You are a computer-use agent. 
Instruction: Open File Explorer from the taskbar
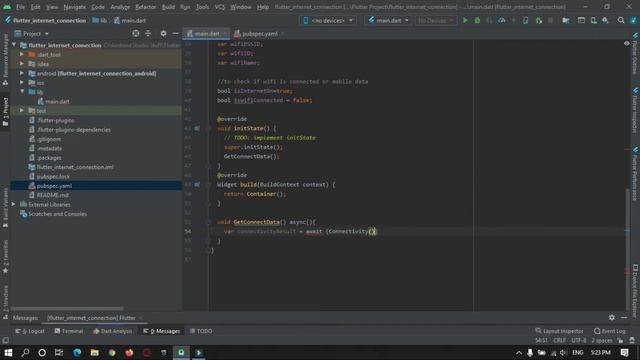click(94, 352)
